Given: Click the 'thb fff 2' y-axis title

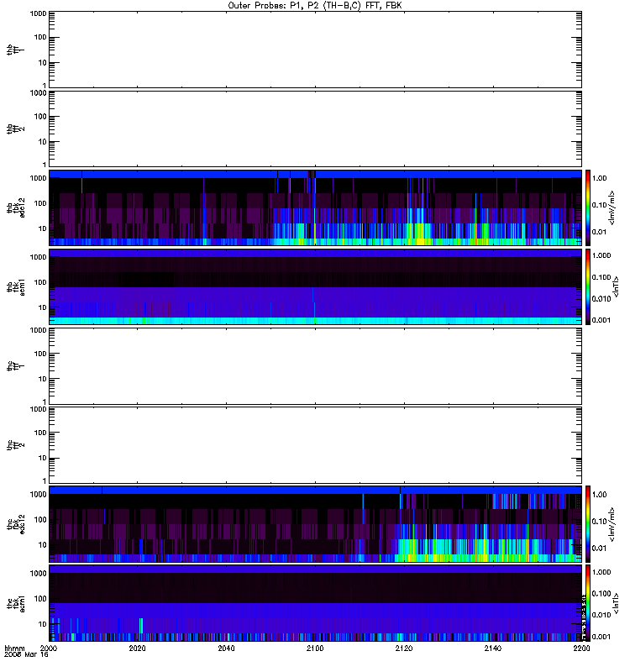Looking at the screenshot, I should tap(15, 129).
